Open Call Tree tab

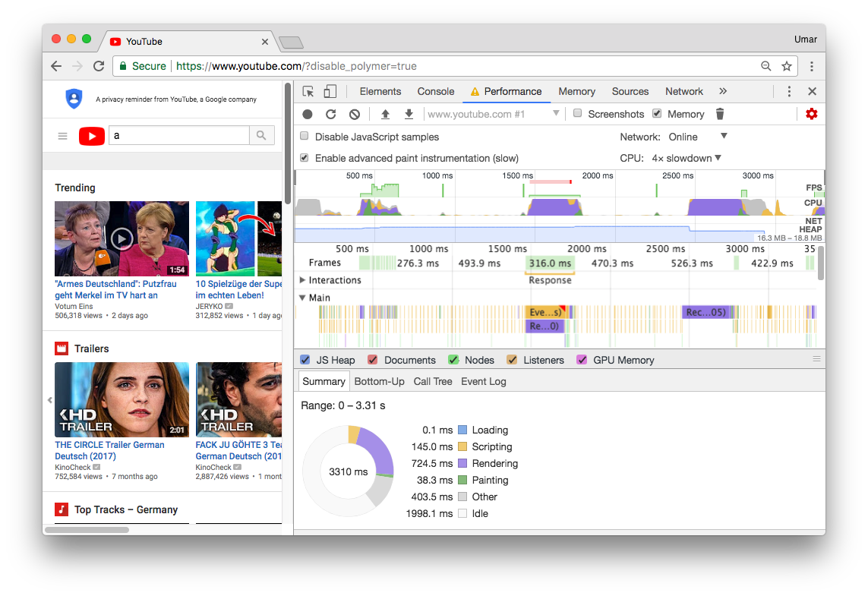[433, 381]
